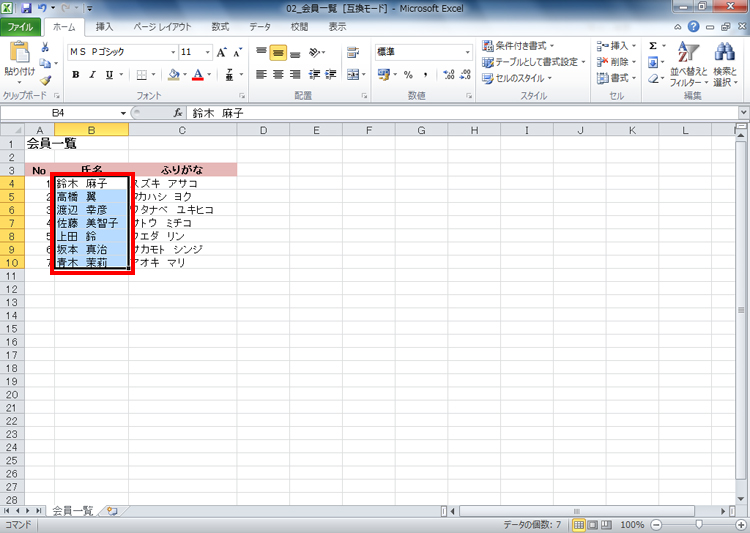This screenshot has width=750, height=533.
Task: Toggle middle vertical alignment
Action: [x=278, y=52]
